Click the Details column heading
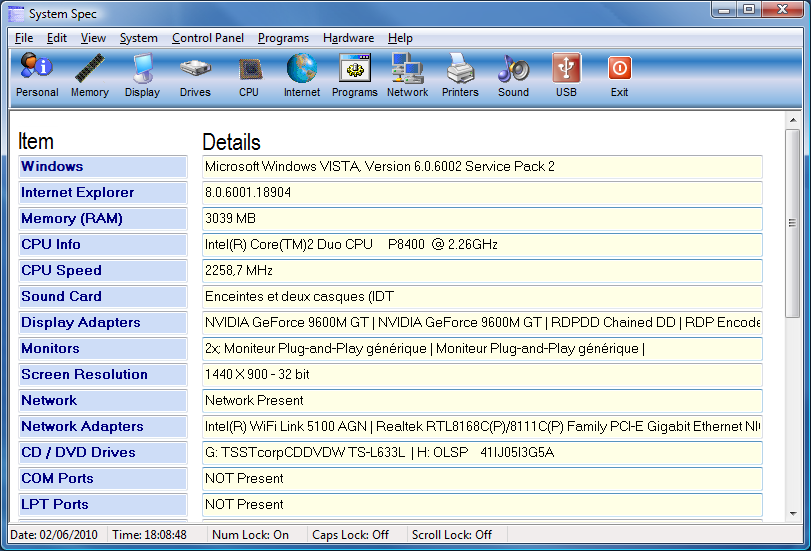 pyautogui.click(x=231, y=142)
